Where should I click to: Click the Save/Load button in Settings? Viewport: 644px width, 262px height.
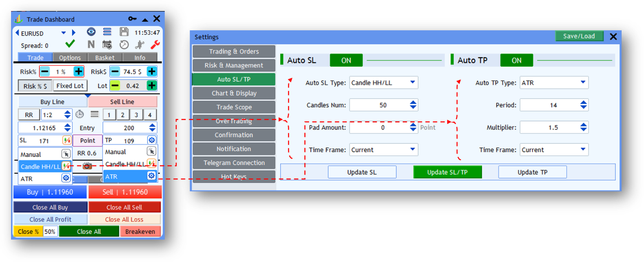coord(579,36)
